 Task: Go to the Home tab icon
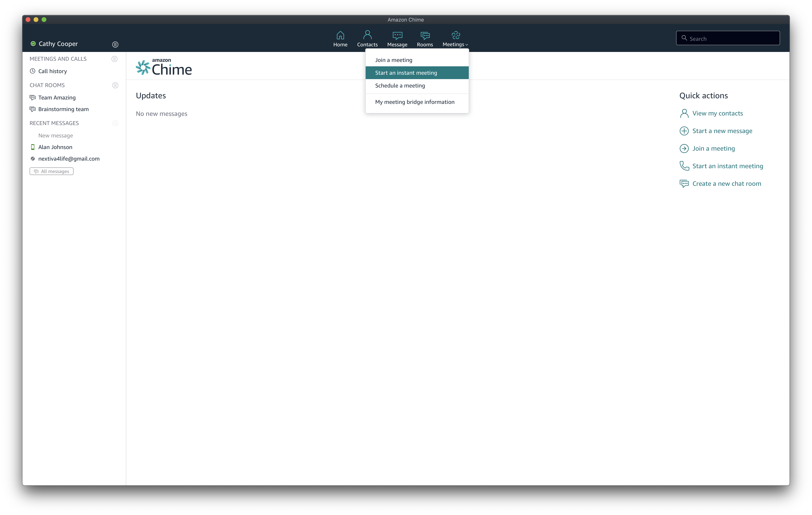click(340, 35)
